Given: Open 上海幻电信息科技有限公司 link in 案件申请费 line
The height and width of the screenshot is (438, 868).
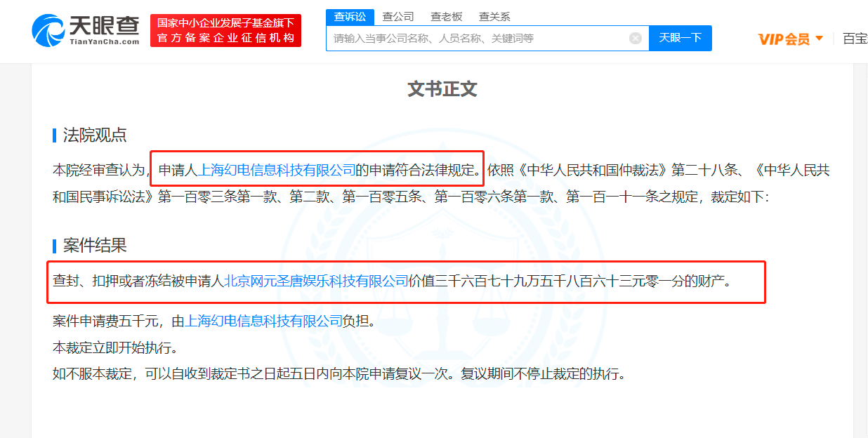Looking at the screenshot, I should tap(263, 321).
